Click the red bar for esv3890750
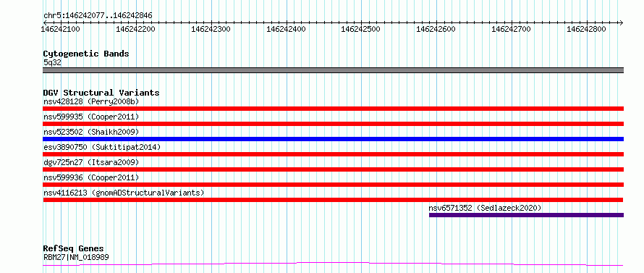The image size is (644, 273). point(333,154)
